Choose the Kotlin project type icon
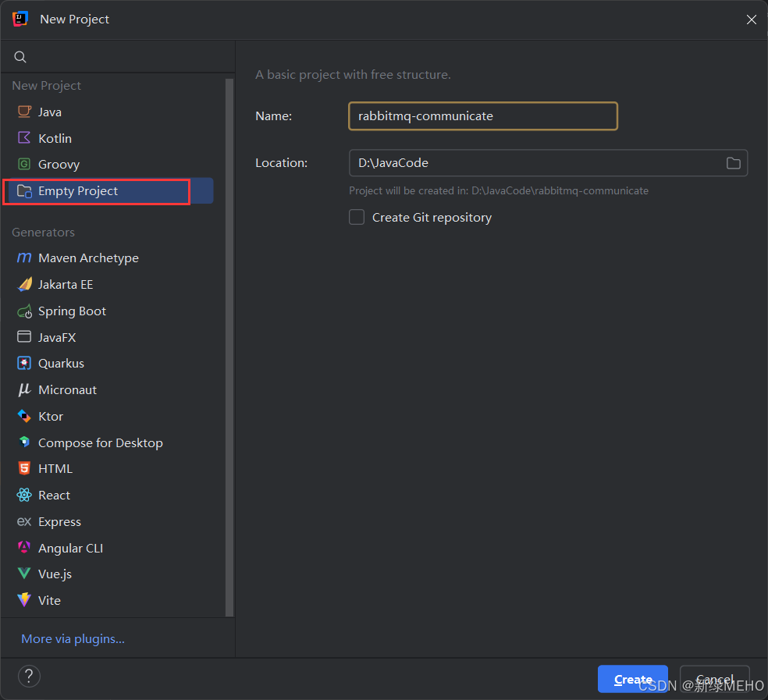 [24, 138]
